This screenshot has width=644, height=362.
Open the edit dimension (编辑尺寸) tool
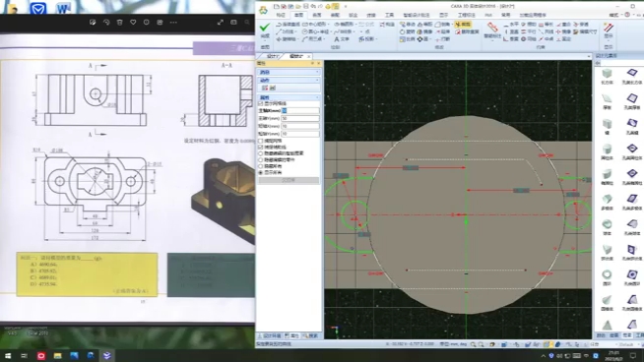point(585,31)
